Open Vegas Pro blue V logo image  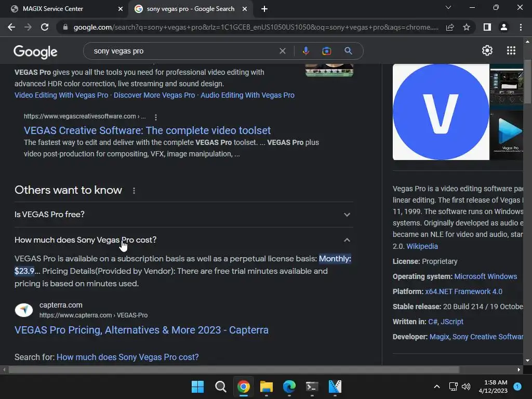pos(441,112)
